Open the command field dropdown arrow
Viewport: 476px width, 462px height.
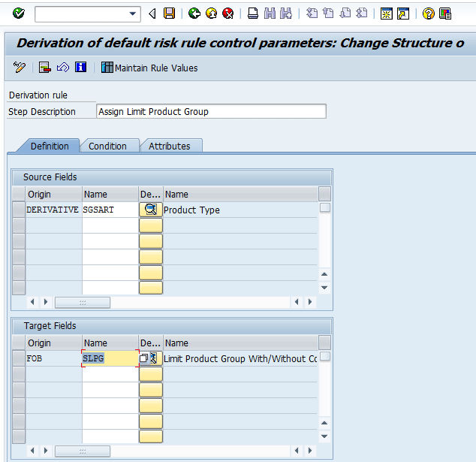point(134,14)
